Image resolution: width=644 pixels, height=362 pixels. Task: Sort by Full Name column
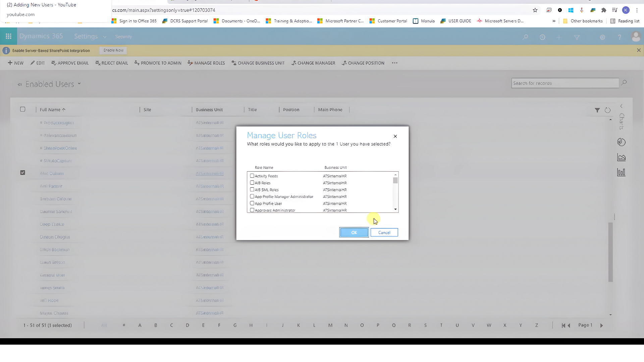point(53,110)
